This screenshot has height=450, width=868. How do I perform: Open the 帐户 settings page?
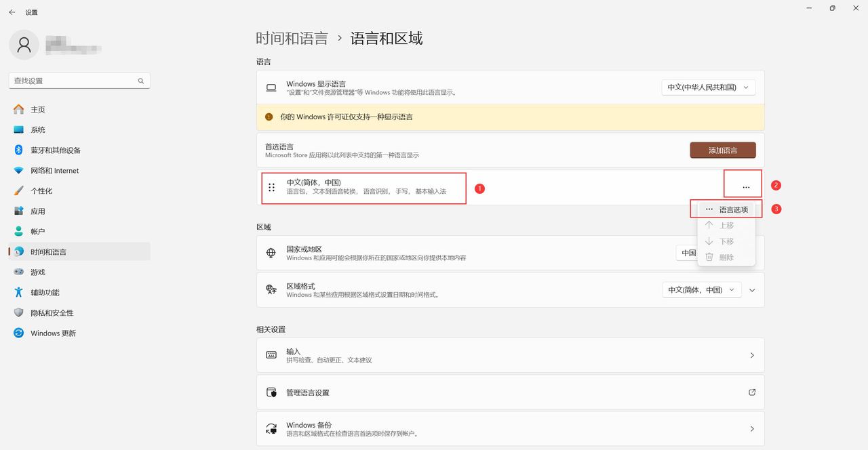point(37,231)
